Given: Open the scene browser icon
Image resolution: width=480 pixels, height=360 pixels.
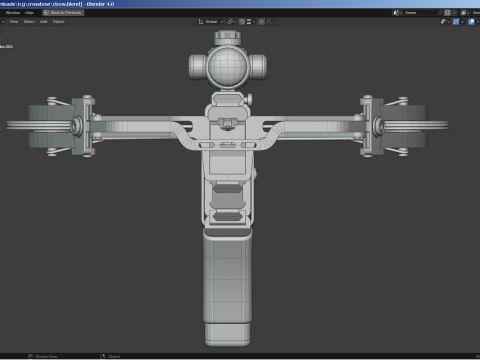Looking at the screenshot, I should coord(397,13).
